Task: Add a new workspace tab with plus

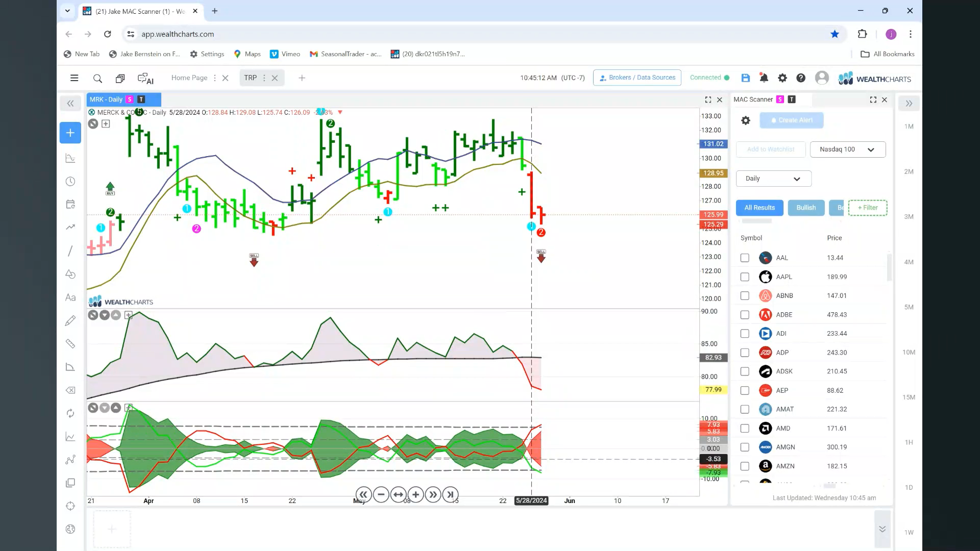Action: click(x=302, y=78)
